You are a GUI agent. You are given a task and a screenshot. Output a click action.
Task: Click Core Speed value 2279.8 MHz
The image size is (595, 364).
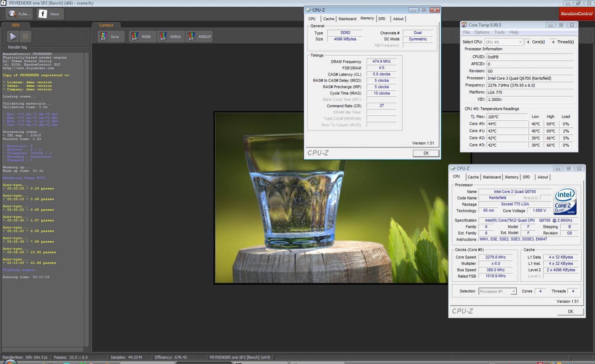pyautogui.click(x=495, y=257)
